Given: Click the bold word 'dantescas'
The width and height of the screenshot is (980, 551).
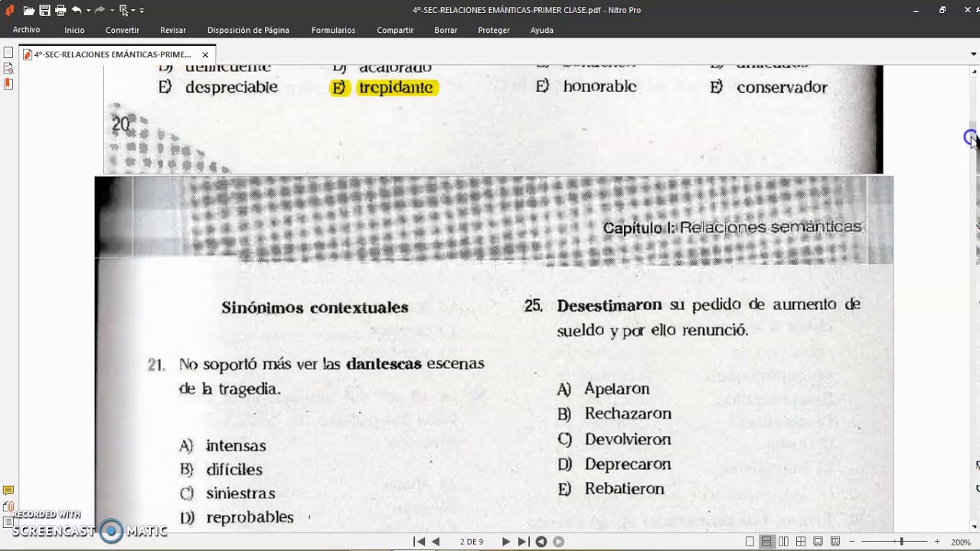Looking at the screenshot, I should (x=384, y=364).
